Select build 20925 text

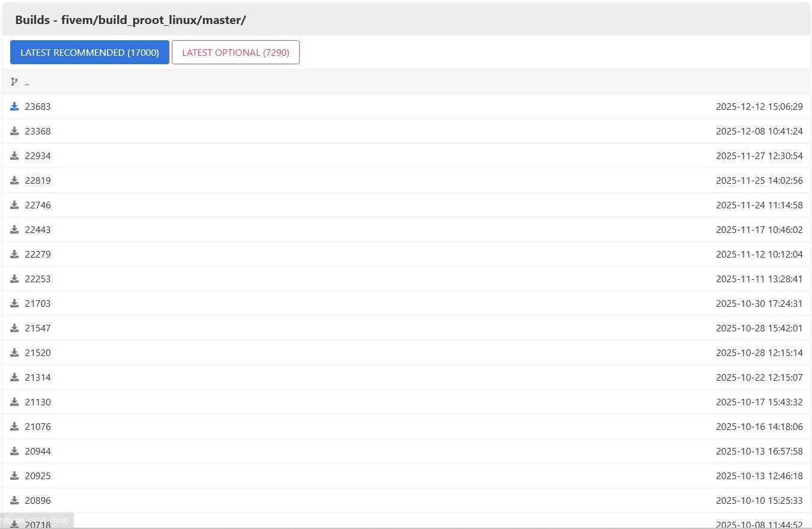(x=38, y=476)
